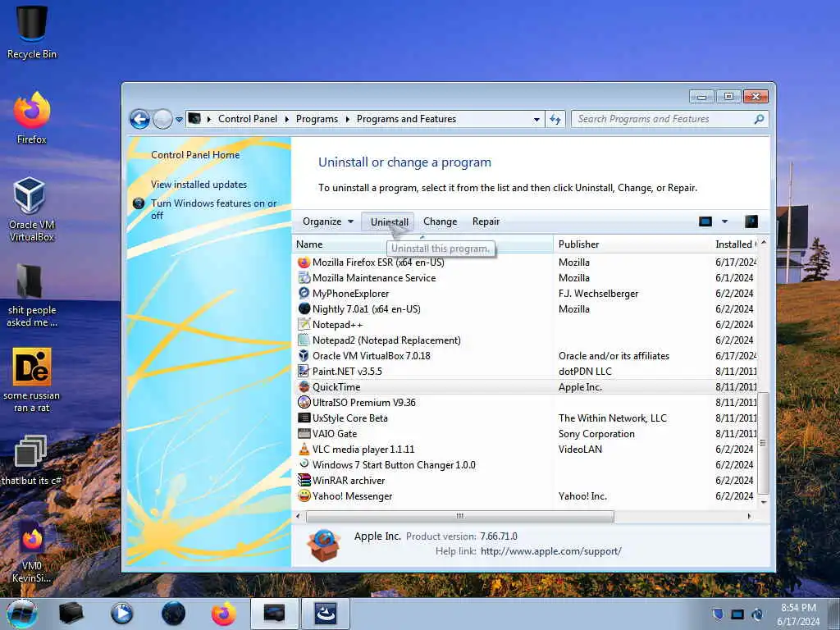Click the clock showing 8:54 PM
Viewport: 840px width, 630px height.
(798, 608)
